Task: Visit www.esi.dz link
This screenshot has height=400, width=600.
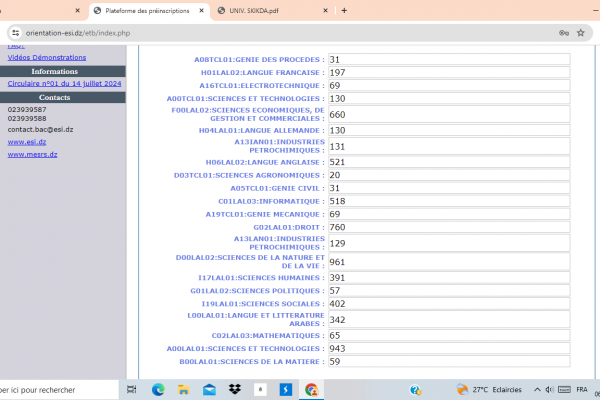Action: (x=27, y=142)
